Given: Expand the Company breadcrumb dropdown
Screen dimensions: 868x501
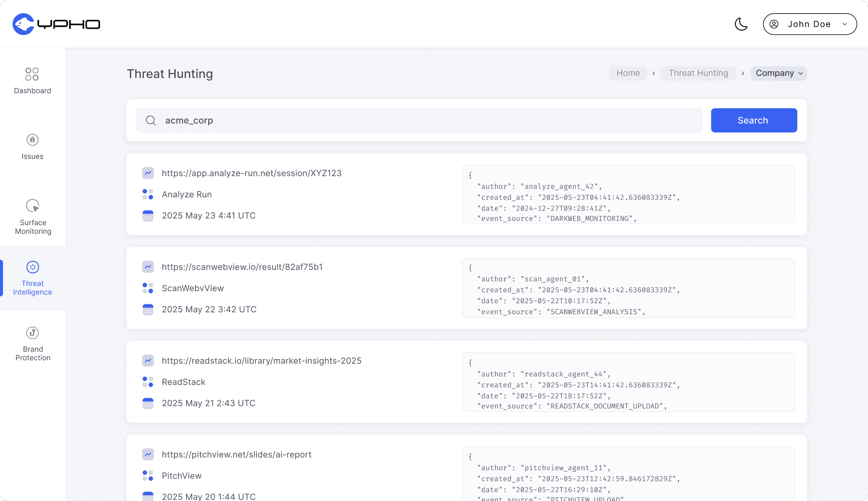Looking at the screenshot, I should [x=778, y=73].
